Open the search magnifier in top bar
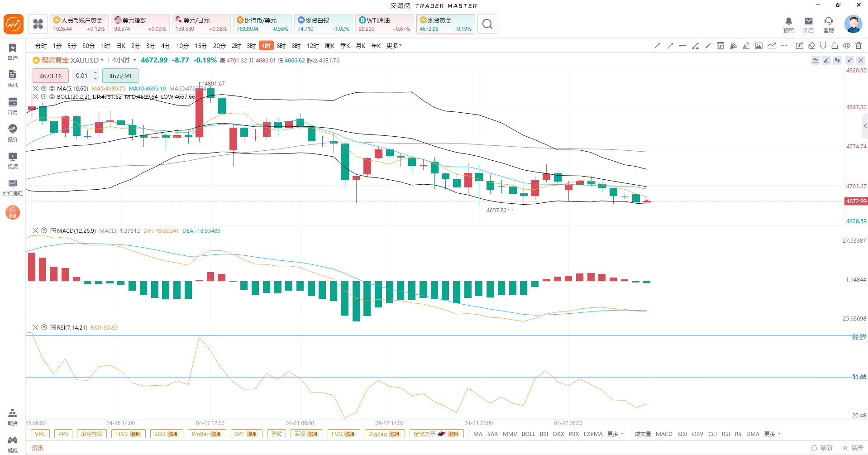Viewport: 868px width, 455px height. 487,24
